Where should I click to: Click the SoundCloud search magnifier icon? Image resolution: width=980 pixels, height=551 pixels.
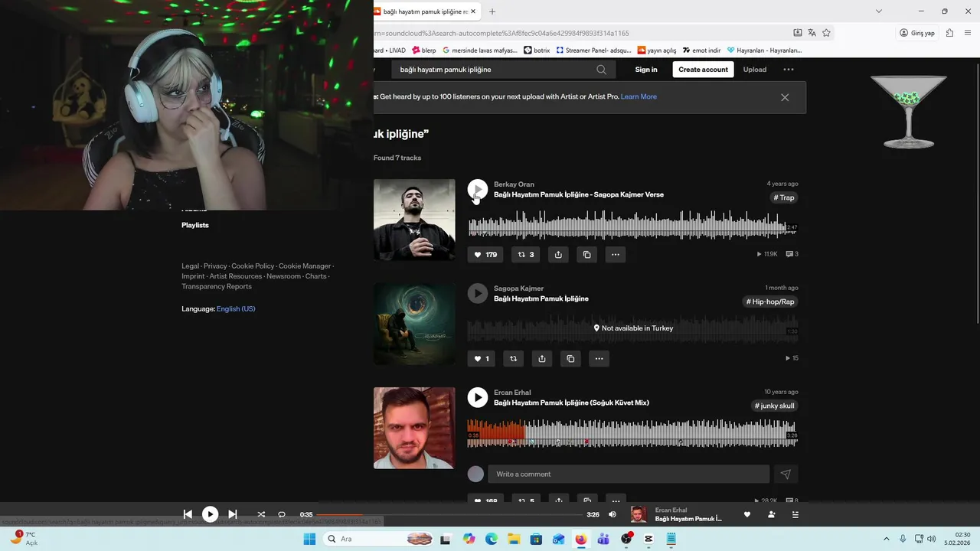point(602,70)
